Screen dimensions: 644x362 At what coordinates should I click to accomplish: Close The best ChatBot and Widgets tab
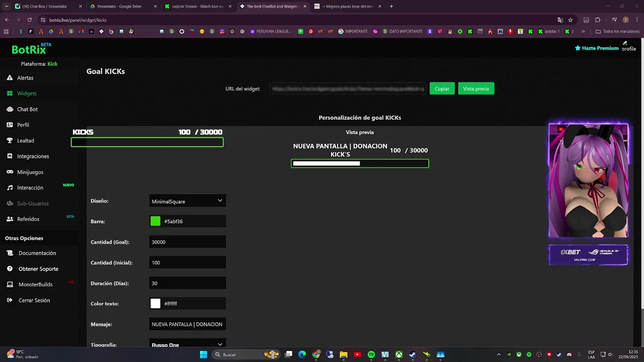point(305,7)
